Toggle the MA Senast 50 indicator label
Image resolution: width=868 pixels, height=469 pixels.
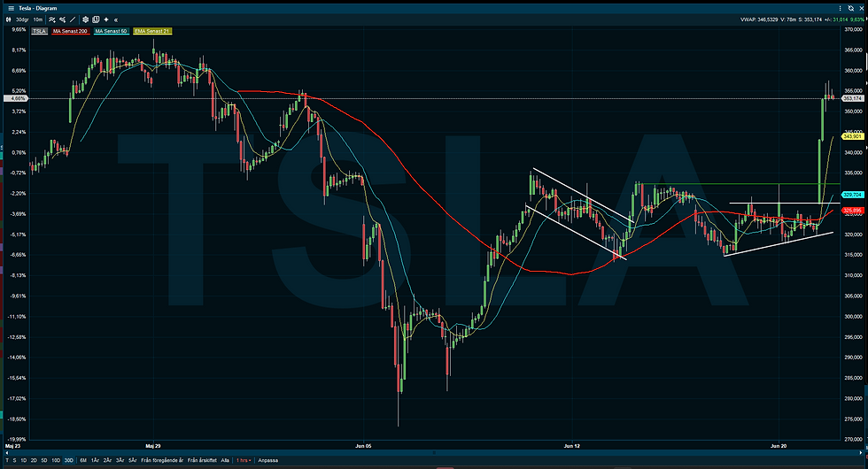pos(112,31)
